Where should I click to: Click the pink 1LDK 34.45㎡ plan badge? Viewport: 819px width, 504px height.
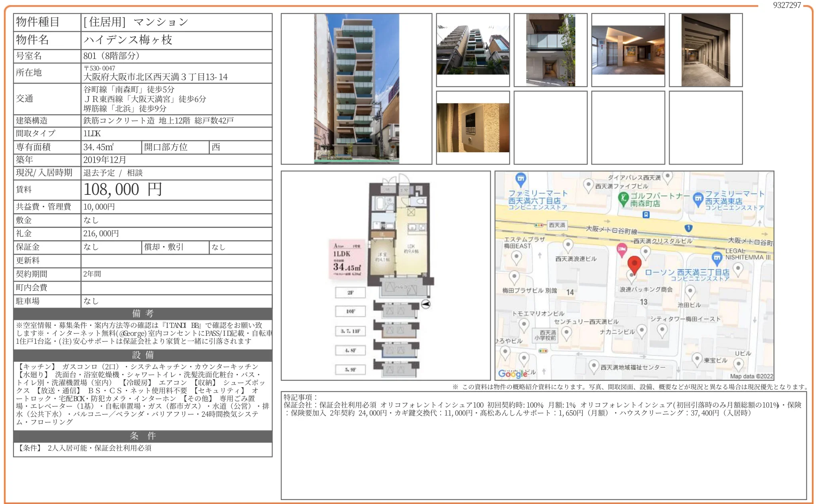click(346, 260)
